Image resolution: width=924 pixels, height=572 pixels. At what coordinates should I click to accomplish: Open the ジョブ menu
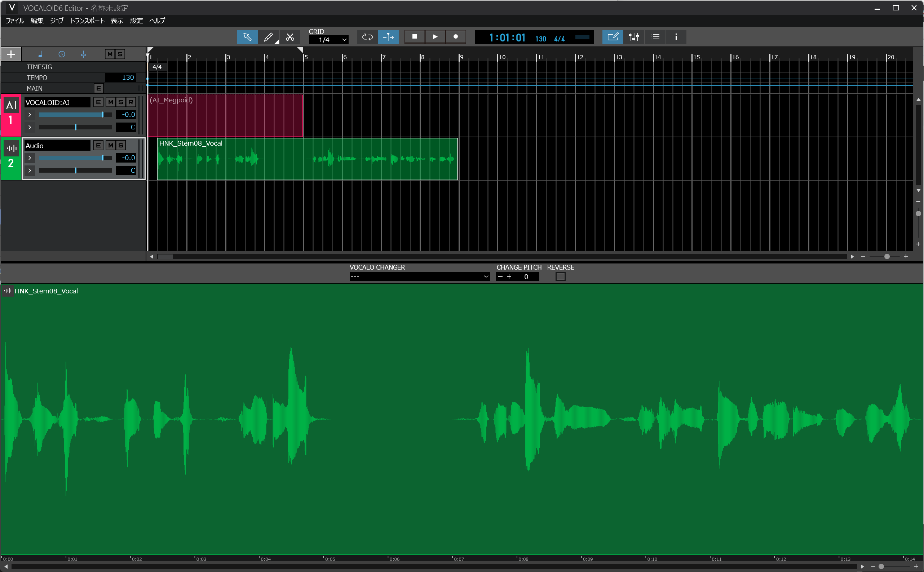tap(57, 21)
